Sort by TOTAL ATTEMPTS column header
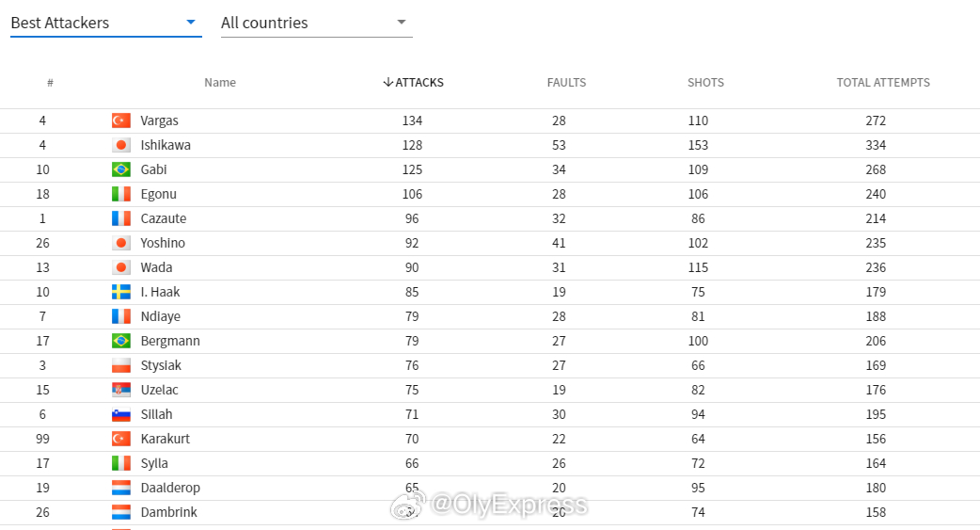This screenshot has width=980, height=530. click(x=883, y=83)
